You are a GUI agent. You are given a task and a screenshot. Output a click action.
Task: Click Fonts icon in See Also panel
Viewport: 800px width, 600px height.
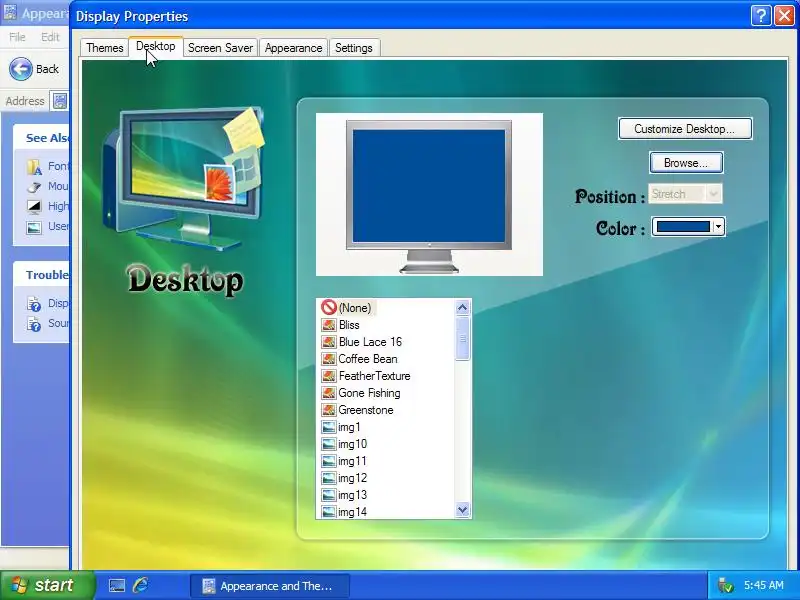(x=34, y=166)
